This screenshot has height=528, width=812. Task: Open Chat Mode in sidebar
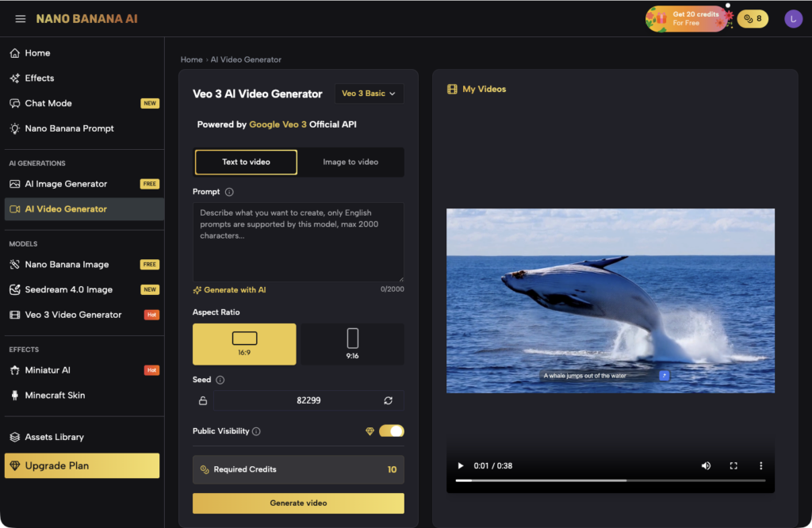(48, 103)
